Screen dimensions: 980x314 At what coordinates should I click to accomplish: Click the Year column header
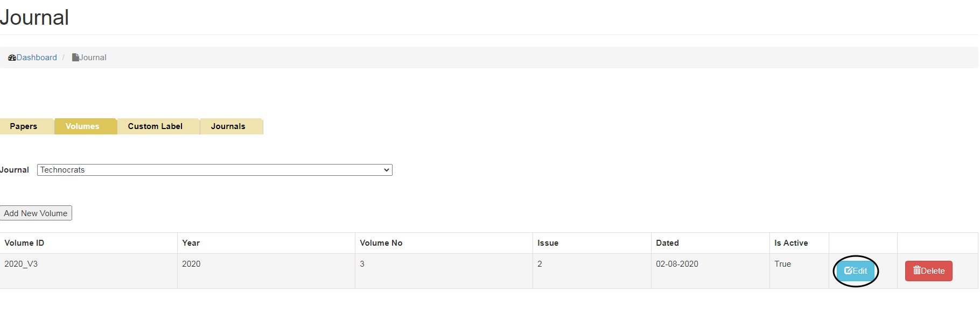point(191,243)
